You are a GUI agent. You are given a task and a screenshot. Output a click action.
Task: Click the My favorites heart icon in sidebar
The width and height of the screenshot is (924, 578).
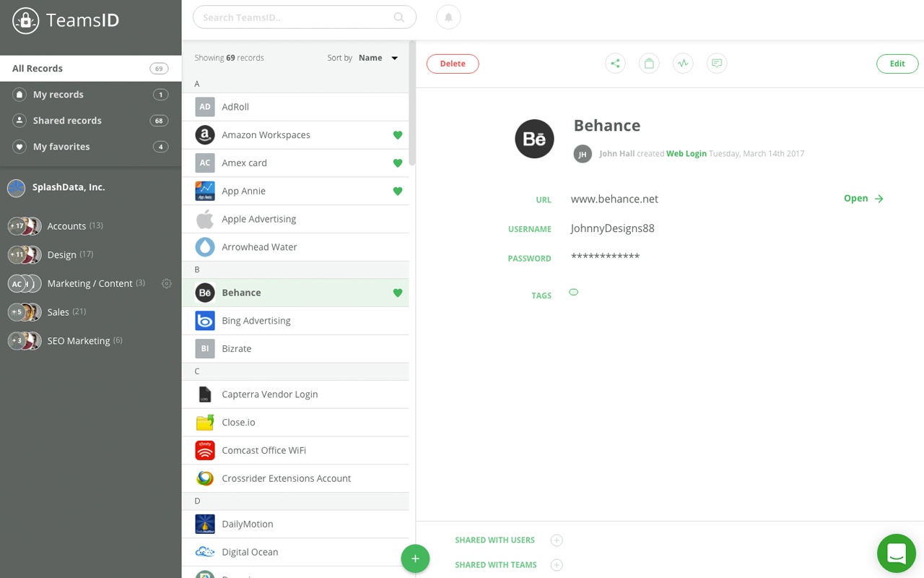tap(19, 147)
